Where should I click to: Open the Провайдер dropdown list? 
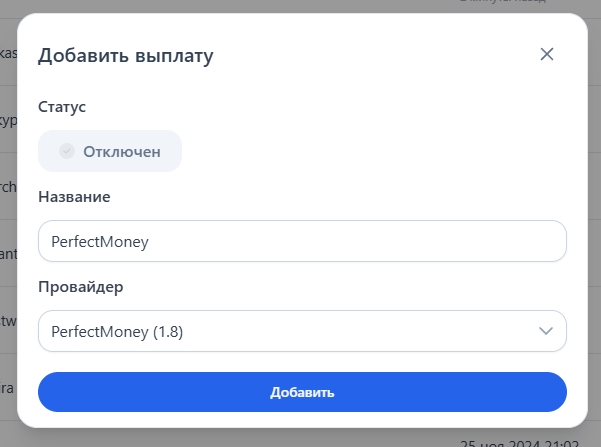click(302, 331)
